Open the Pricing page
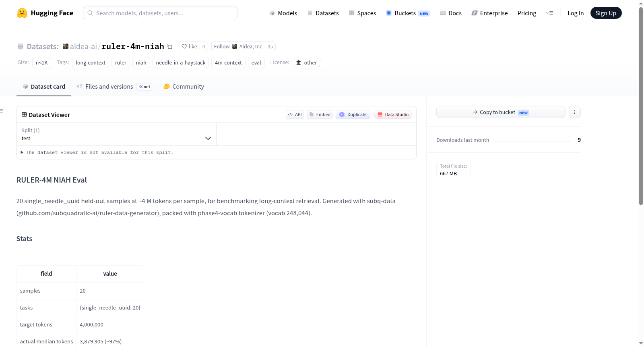644x347 pixels. click(527, 13)
